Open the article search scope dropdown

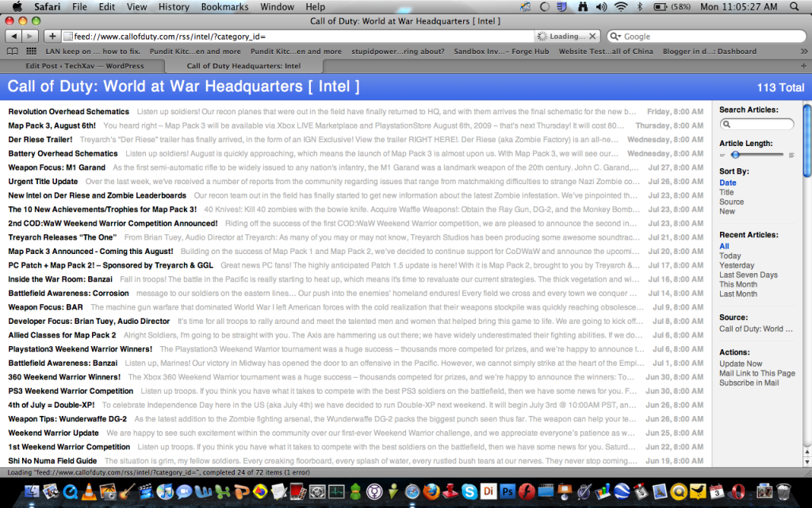[727, 123]
